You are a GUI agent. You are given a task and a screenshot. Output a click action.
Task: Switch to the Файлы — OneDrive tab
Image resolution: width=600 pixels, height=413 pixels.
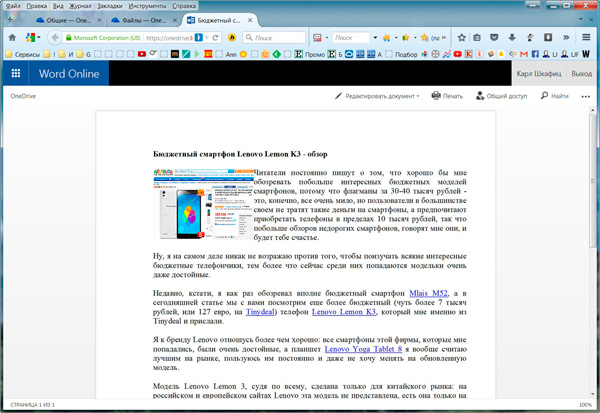138,20
